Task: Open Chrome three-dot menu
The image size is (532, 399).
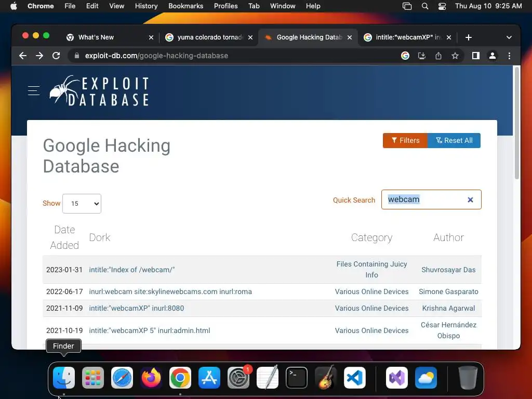Action: (x=509, y=56)
